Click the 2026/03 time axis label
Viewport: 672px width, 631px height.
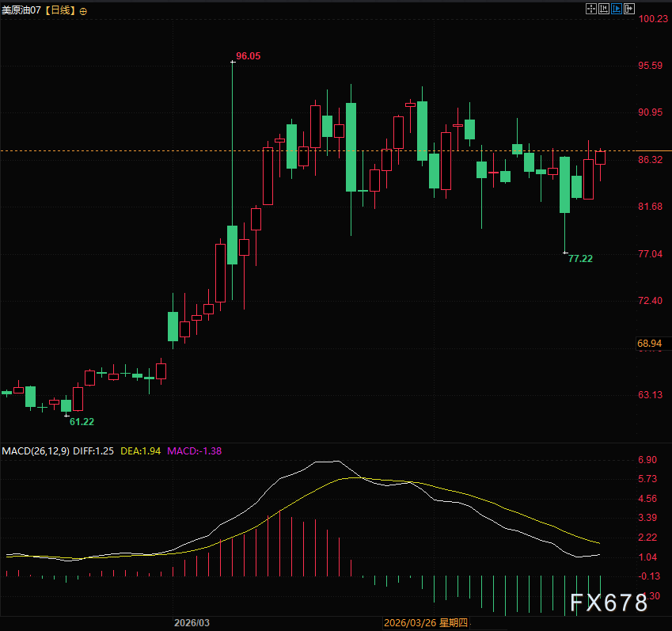tap(192, 623)
